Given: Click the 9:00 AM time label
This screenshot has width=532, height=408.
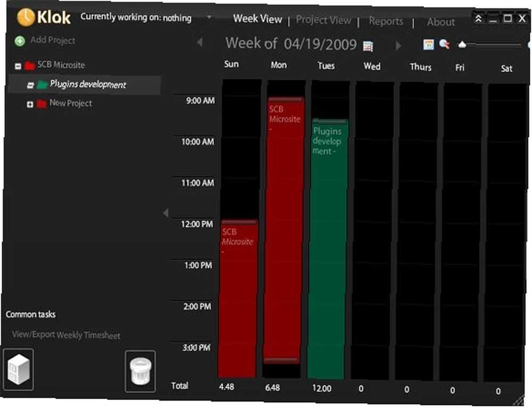Looking at the screenshot, I should [200, 101].
